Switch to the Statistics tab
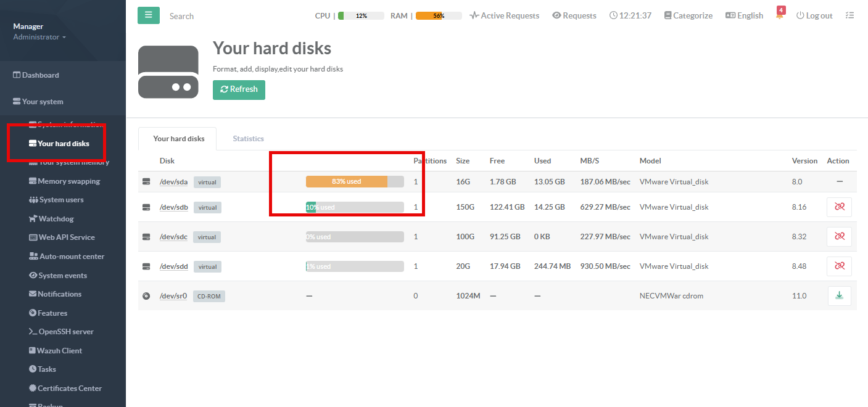The image size is (868, 407). coord(248,139)
